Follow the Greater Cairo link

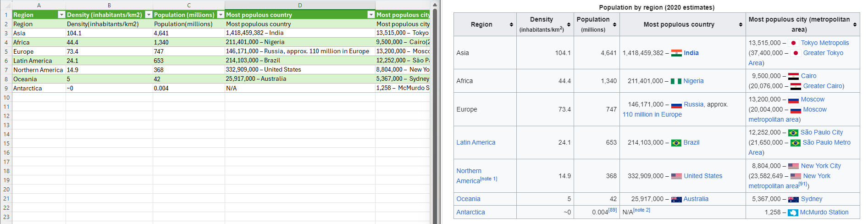(x=823, y=86)
